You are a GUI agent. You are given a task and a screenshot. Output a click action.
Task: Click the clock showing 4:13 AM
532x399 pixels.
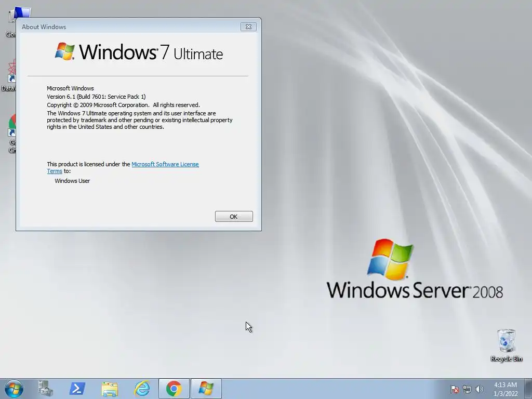pyautogui.click(x=505, y=389)
